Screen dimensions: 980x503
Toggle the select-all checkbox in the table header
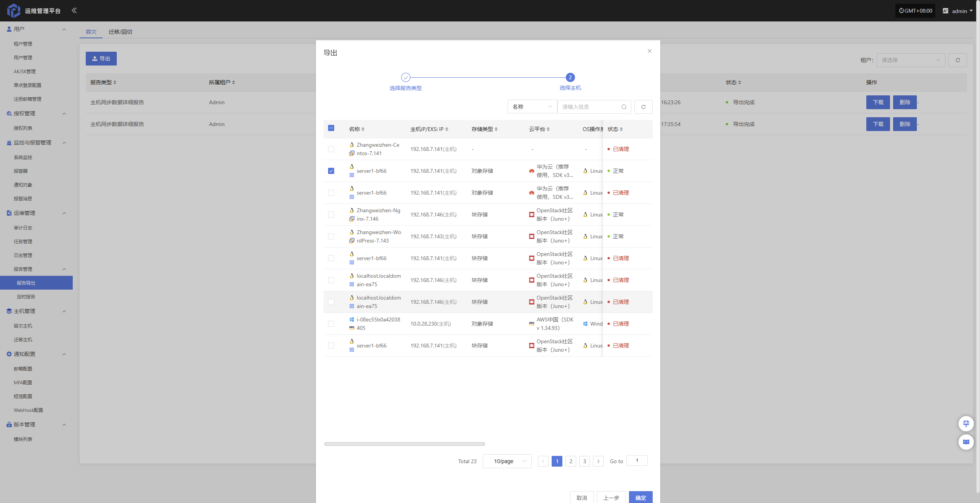[x=331, y=128]
